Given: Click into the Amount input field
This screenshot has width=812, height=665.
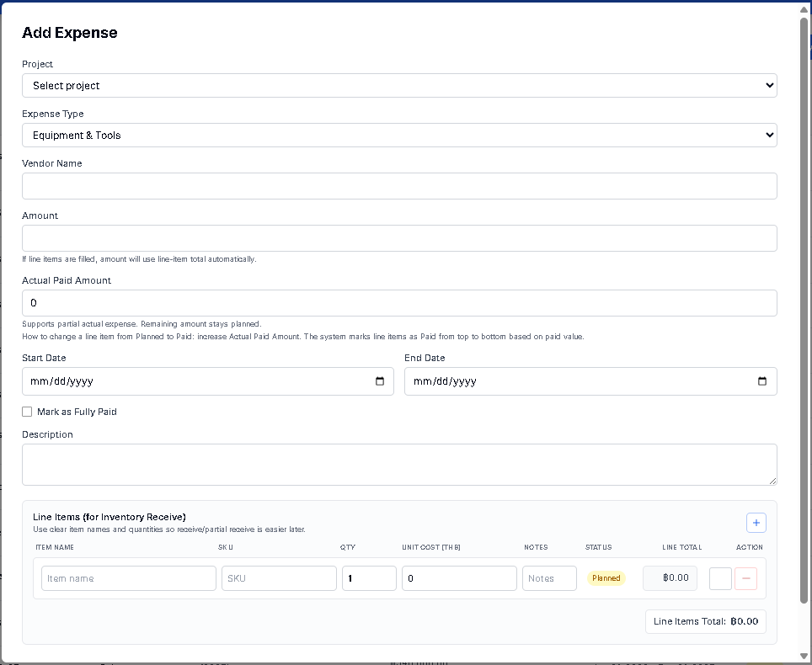Looking at the screenshot, I should click(x=399, y=238).
